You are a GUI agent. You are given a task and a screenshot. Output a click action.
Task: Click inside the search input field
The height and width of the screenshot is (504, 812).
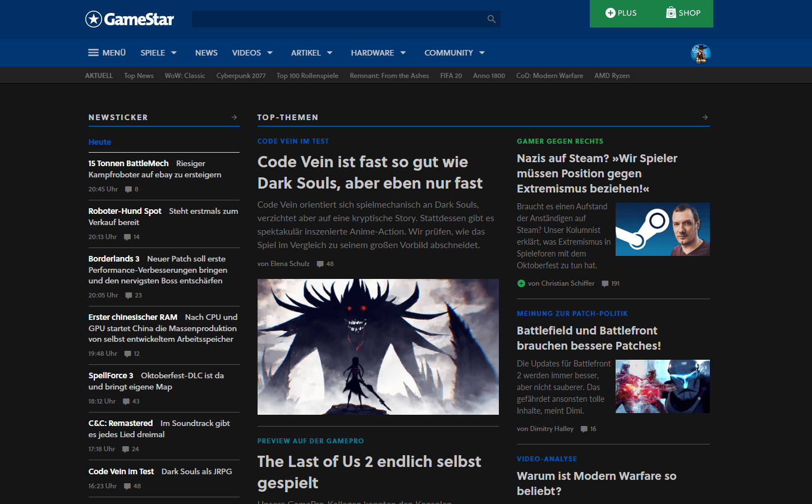pos(337,19)
